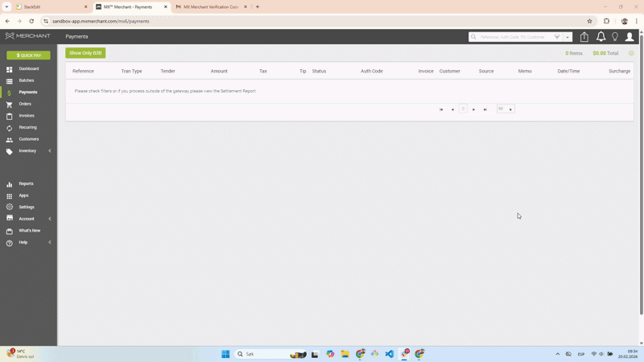Go to first page of results
The height and width of the screenshot is (362, 644).
pyautogui.click(x=441, y=109)
